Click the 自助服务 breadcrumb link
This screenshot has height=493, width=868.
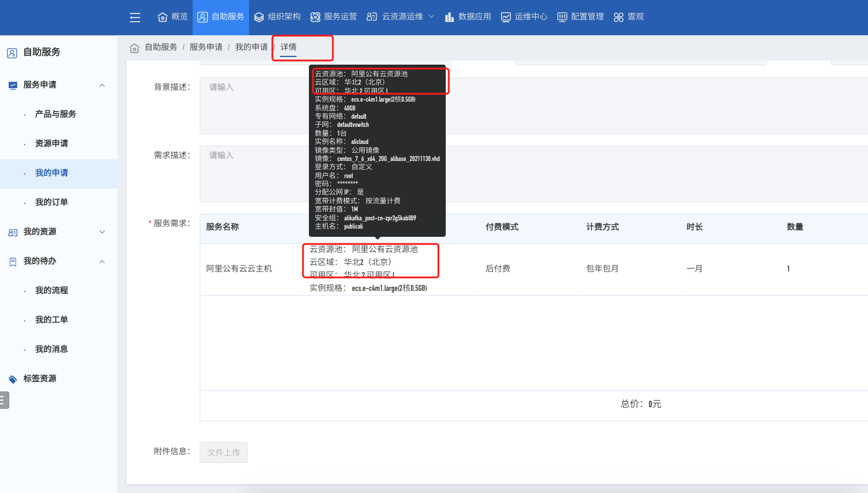(x=161, y=47)
